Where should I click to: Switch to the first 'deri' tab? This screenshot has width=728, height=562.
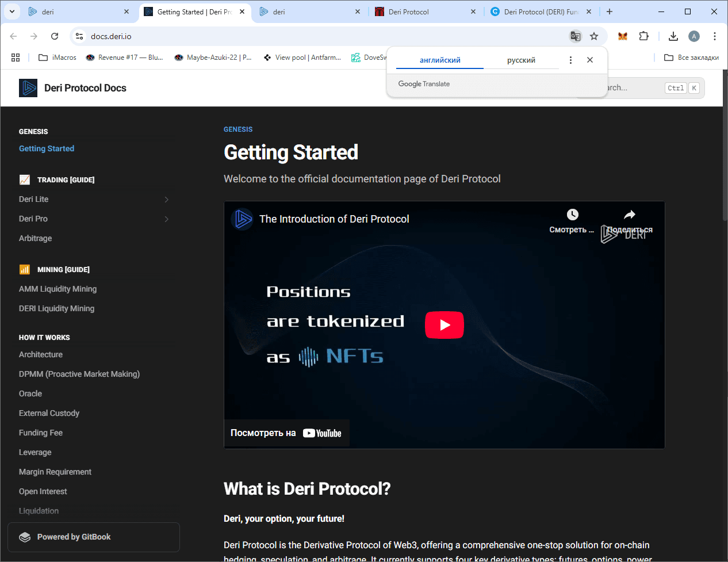coord(79,12)
